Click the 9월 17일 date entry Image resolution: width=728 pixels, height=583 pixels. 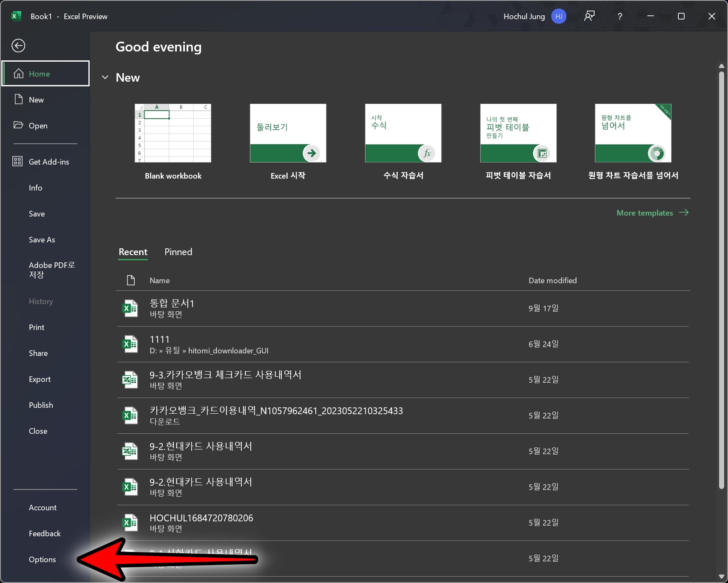[x=544, y=308]
